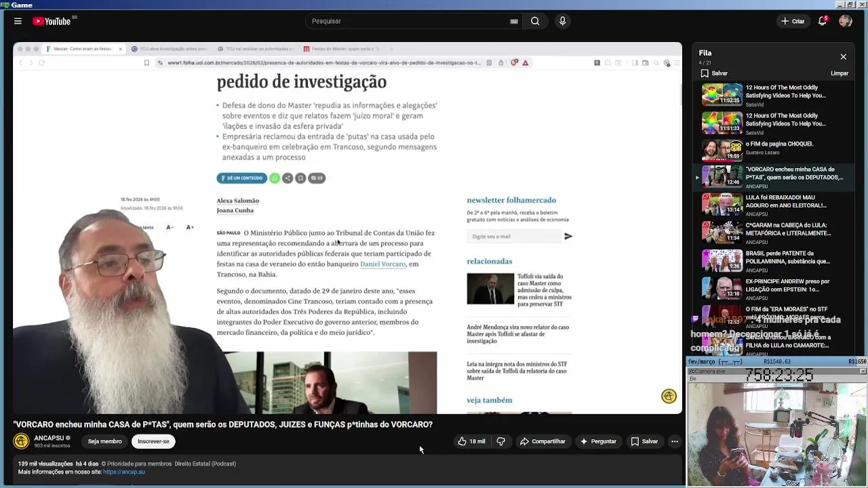This screenshot has height=488, width=868.
Task: Open thumbnail for 'C*GARAM na CABEÇA do LULA'
Action: 722,232
